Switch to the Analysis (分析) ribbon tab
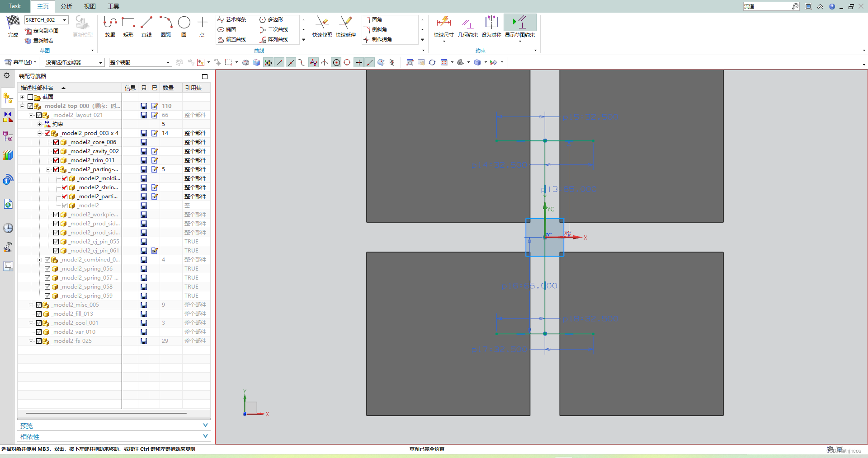The image size is (868, 458). point(66,6)
